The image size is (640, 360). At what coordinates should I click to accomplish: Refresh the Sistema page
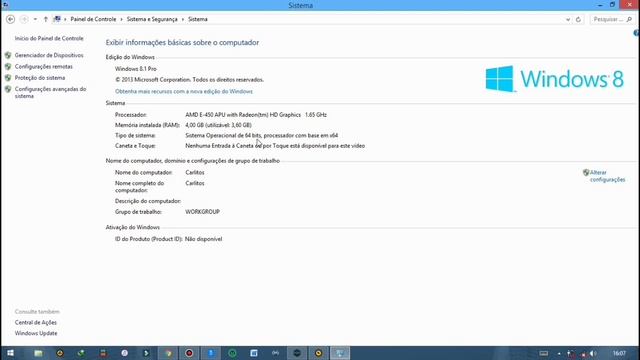click(578, 19)
